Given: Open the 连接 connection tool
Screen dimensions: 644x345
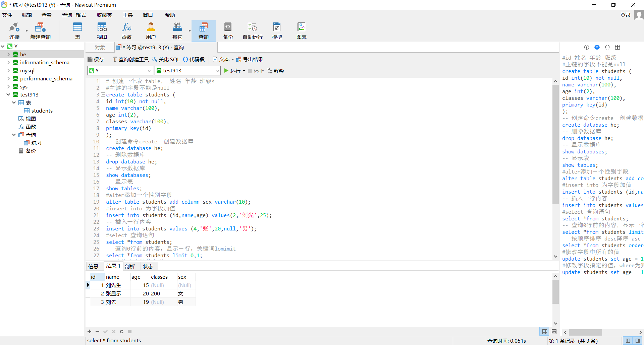Looking at the screenshot, I should [14, 31].
